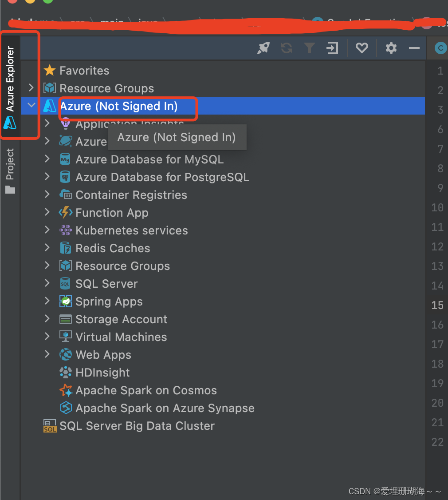Select Virtual Machines label
Viewport: 448px width, 500px height.
pyautogui.click(x=121, y=337)
